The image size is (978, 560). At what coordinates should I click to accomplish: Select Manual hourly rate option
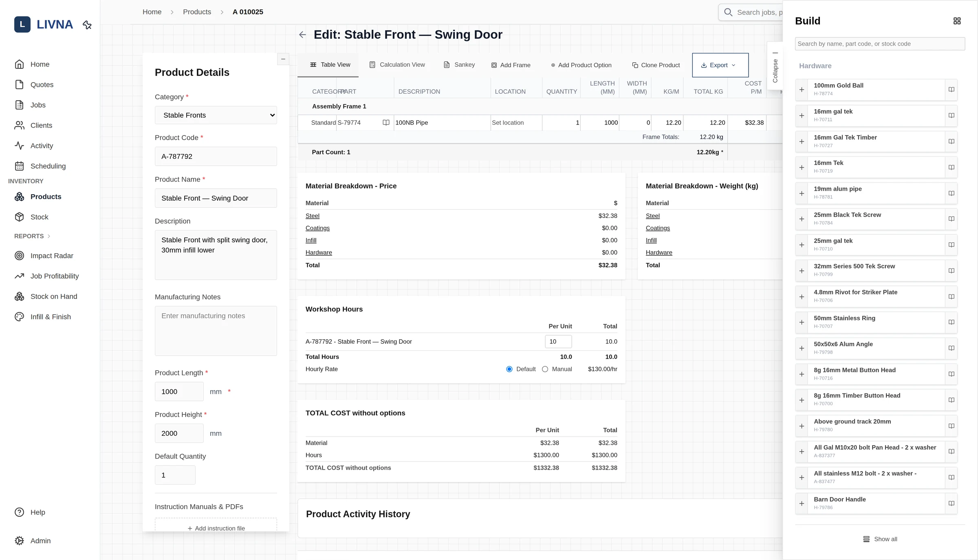[x=545, y=369]
